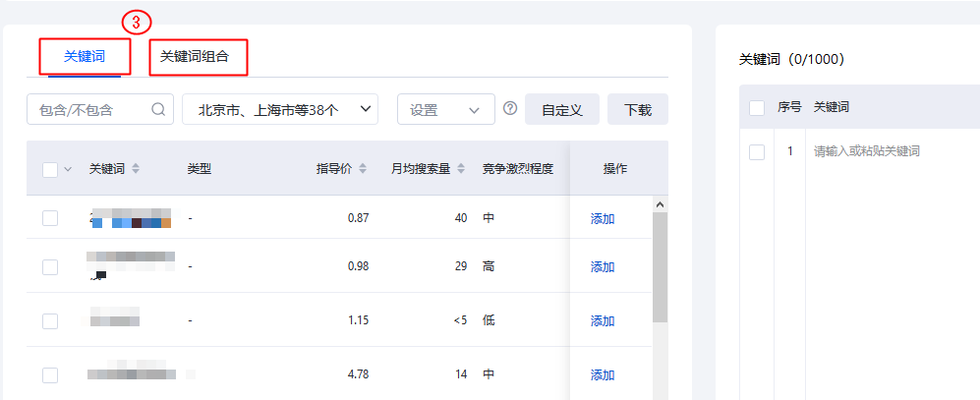
Task: Click the 下载 button
Action: tap(638, 109)
